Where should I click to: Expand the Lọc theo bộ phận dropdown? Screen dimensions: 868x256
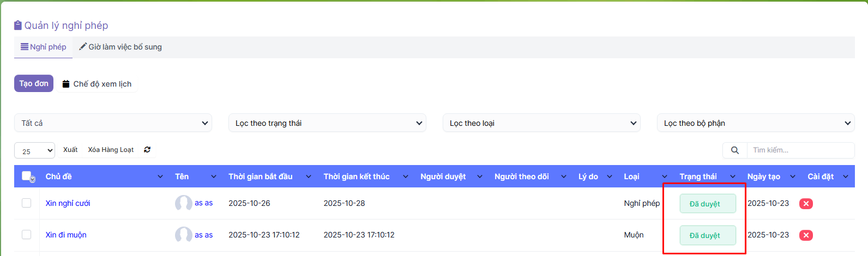pos(756,123)
